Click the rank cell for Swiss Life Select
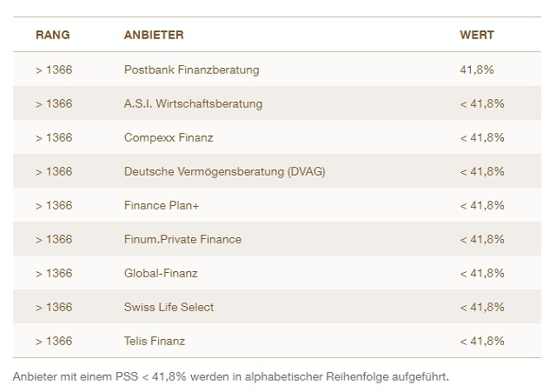Screen dimensions: 556x392 54,307
